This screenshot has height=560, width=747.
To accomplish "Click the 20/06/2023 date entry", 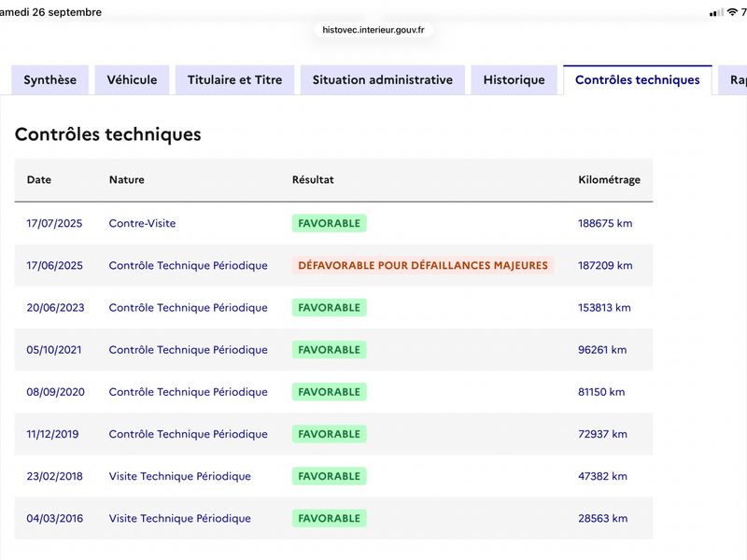I will [x=55, y=308].
